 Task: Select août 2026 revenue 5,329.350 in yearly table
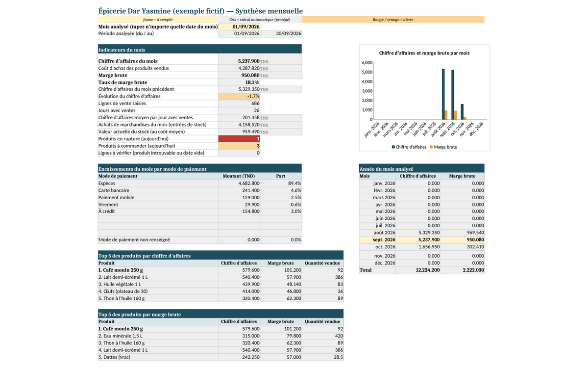pyautogui.click(x=418, y=233)
